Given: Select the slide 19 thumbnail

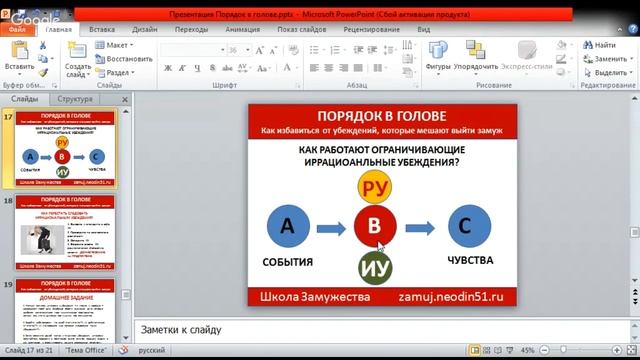Looking at the screenshot, I should 65,311.
